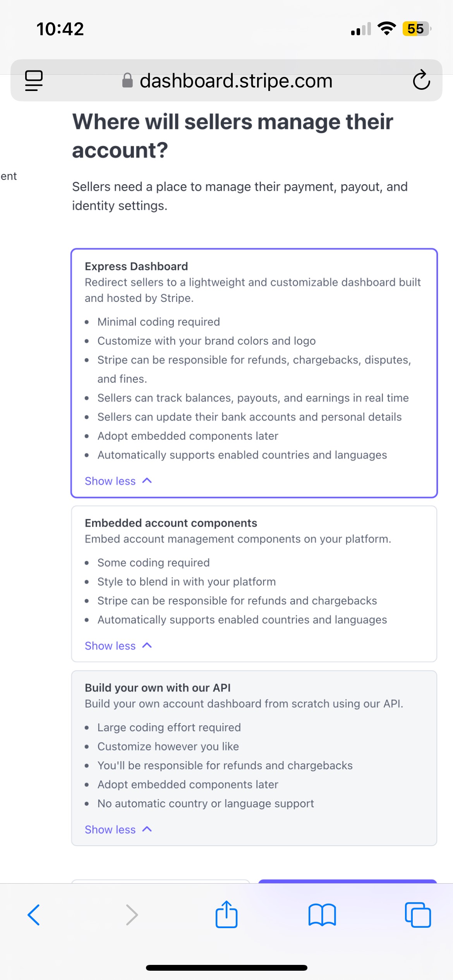The image size is (453, 980).
Task: Tap the Safari reader/page menu icon
Action: tap(34, 81)
